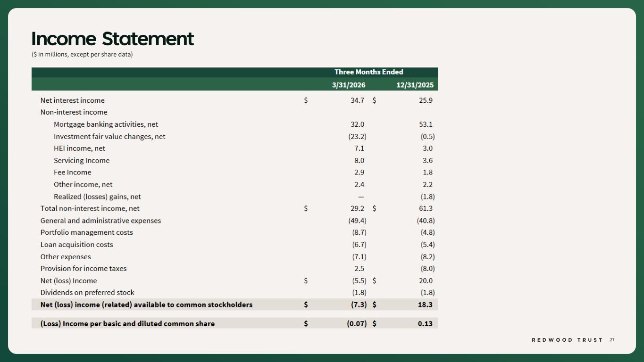This screenshot has width=644, height=362.
Task: Select the Loan acquisition costs label
Action: click(77, 245)
